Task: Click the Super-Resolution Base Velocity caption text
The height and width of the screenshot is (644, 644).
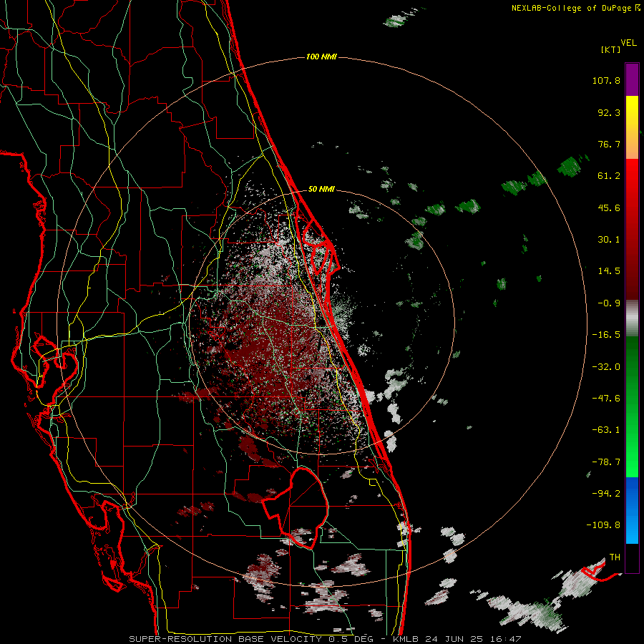Action: (325, 639)
